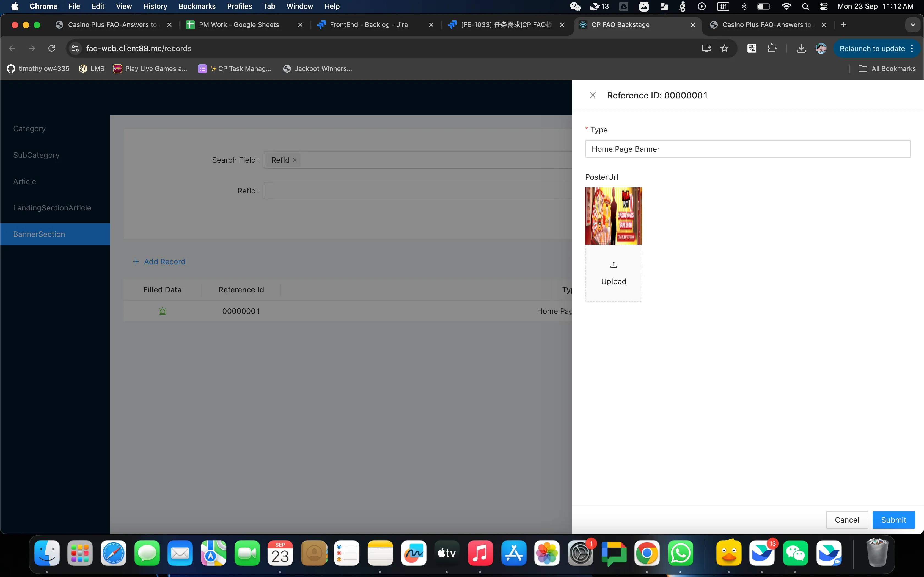This screenshot has width=924, height=577.
Task: Click the Submit button
Action: 893,520
